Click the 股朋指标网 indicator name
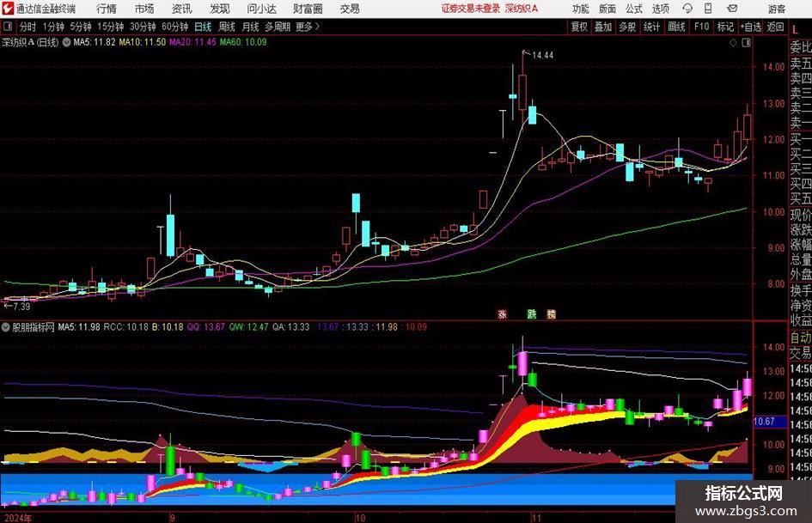Screen dimensions: 812x523 coord(34,327)
